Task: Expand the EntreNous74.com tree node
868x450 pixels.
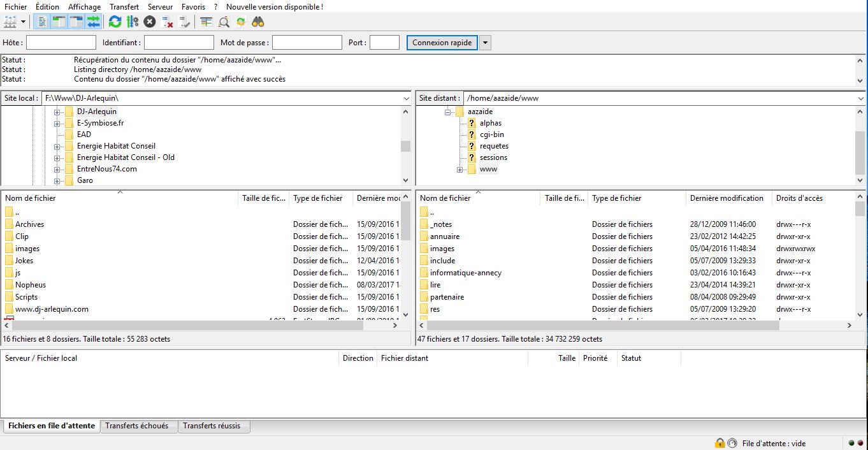Action: 57,169
